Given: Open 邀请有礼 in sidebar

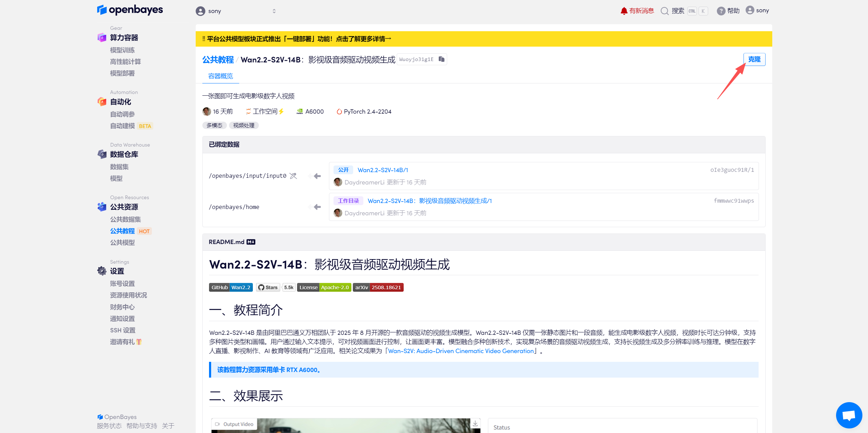Looking at the screenshot, I should (x=126, y=342).
